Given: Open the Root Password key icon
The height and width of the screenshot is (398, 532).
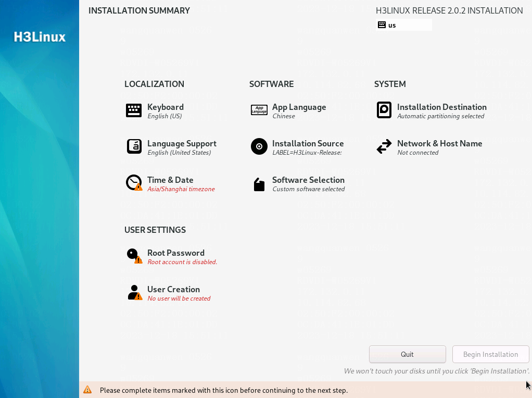Looking at the screenshot, I should 134,256.
